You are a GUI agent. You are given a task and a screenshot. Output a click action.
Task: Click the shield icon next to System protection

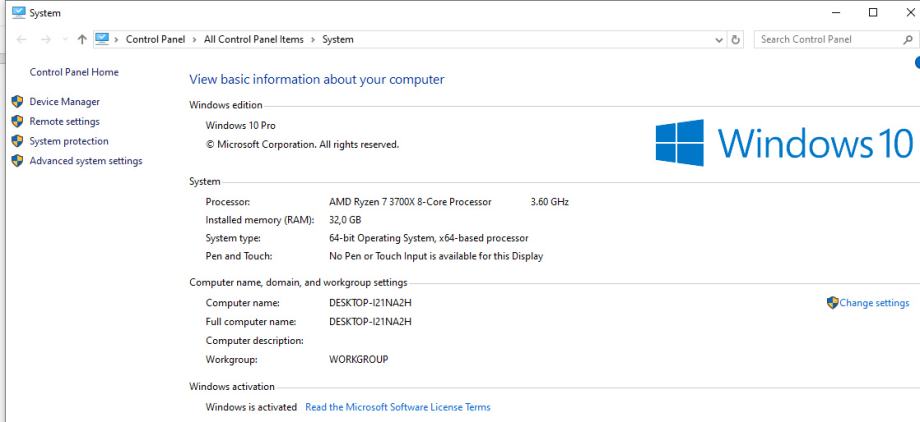tap(16, 141)
